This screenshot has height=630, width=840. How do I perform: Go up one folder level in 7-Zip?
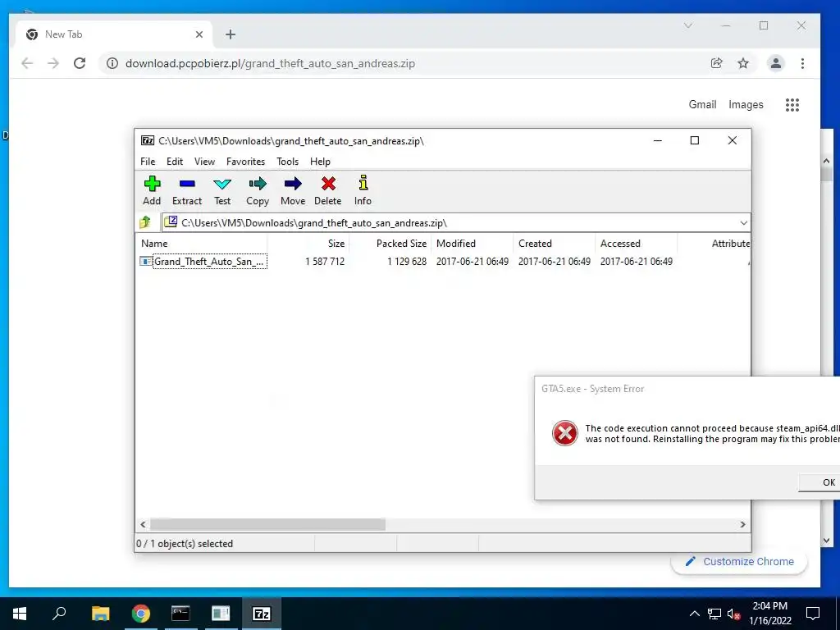[x=145, y=221]
